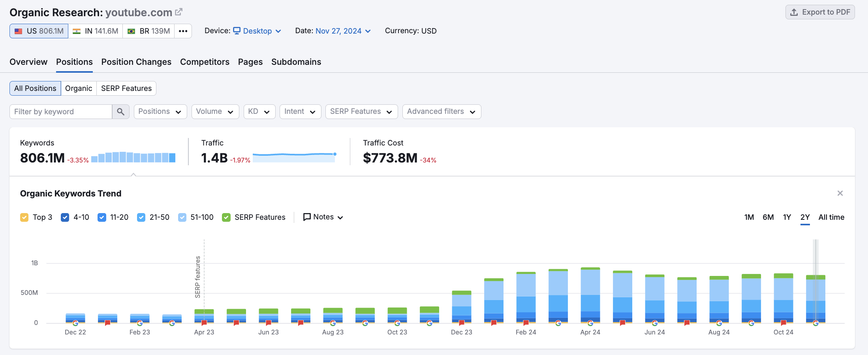Toggle the 11-20 positions checkbox
Viewport: 868px width, 355px height.
102,217
